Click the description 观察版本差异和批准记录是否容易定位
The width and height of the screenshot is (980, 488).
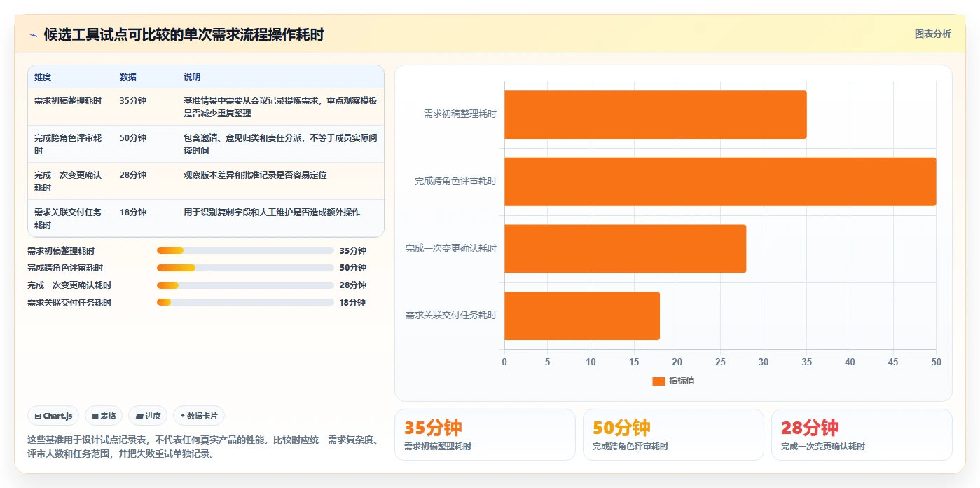(x=255, y=175)
